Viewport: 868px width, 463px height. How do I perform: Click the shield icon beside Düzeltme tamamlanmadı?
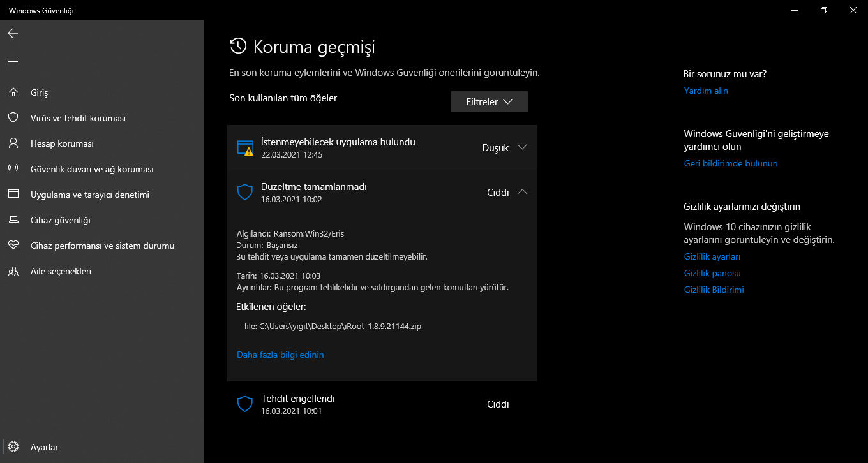point(245,193)
